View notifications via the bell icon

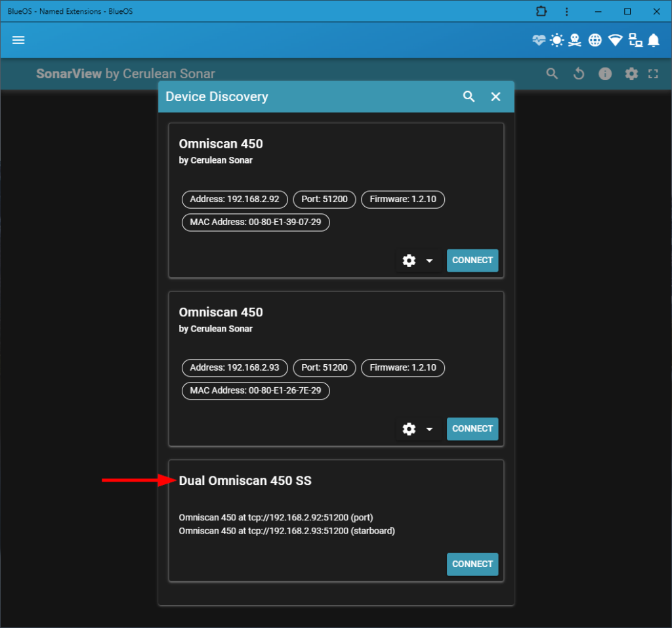pyautogui.click(x=654, y=40)
